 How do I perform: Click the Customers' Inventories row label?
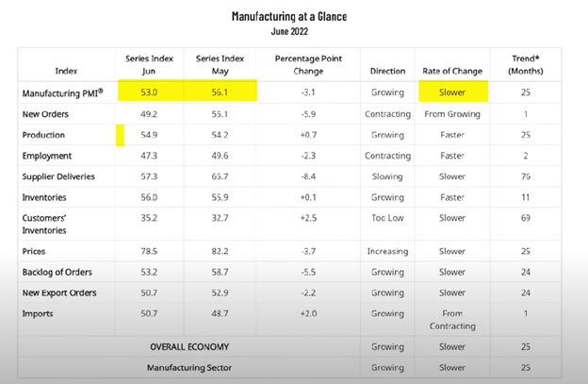[44, 225]
